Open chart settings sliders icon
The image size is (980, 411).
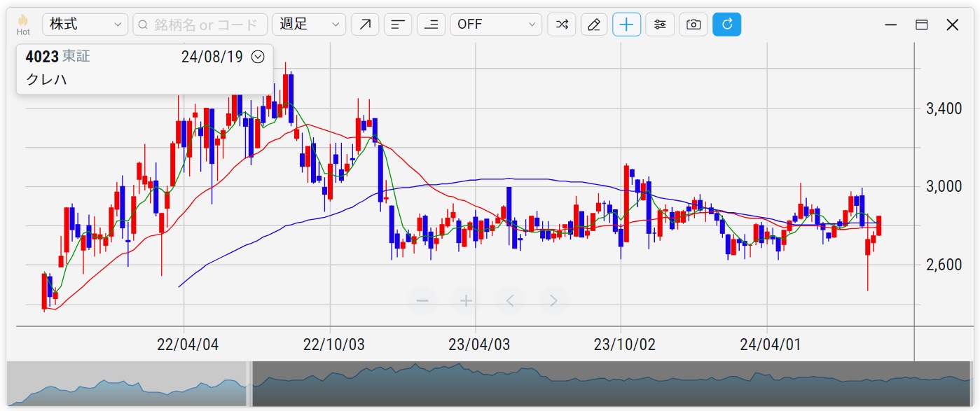click(x=660, y=25)
